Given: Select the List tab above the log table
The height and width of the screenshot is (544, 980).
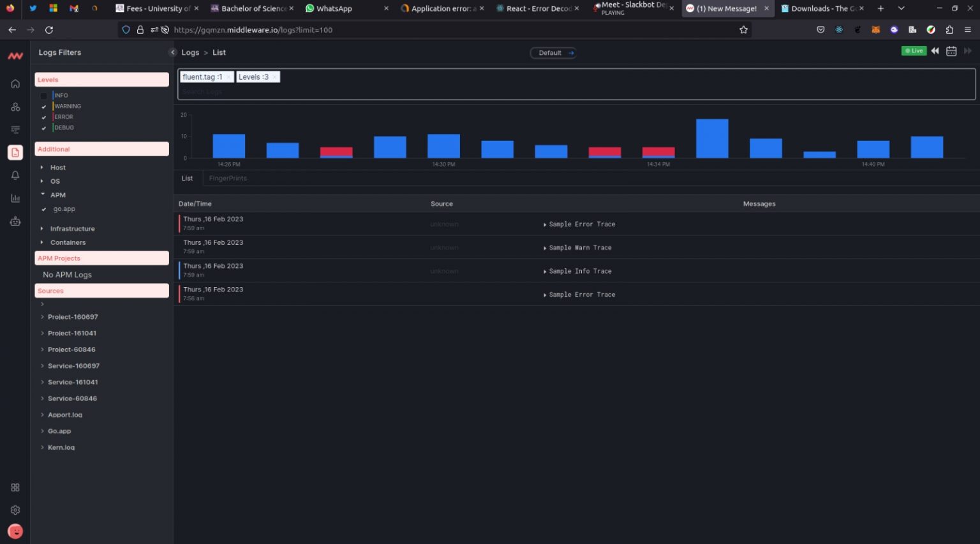Looking at the screenshot, I should 187,178.
